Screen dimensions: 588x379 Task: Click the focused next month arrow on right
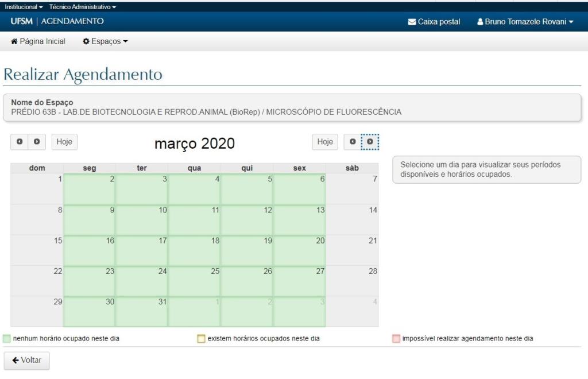tap(370, 141)
